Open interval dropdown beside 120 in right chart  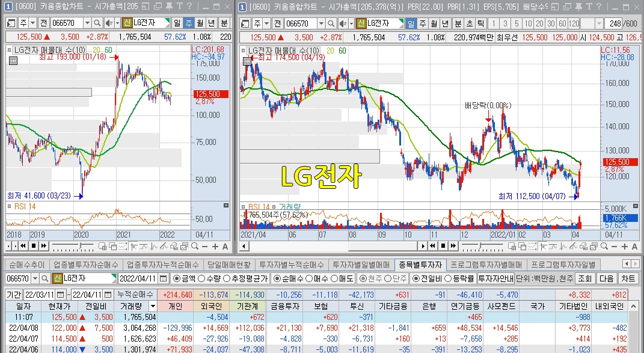click(x=598, y=23)
